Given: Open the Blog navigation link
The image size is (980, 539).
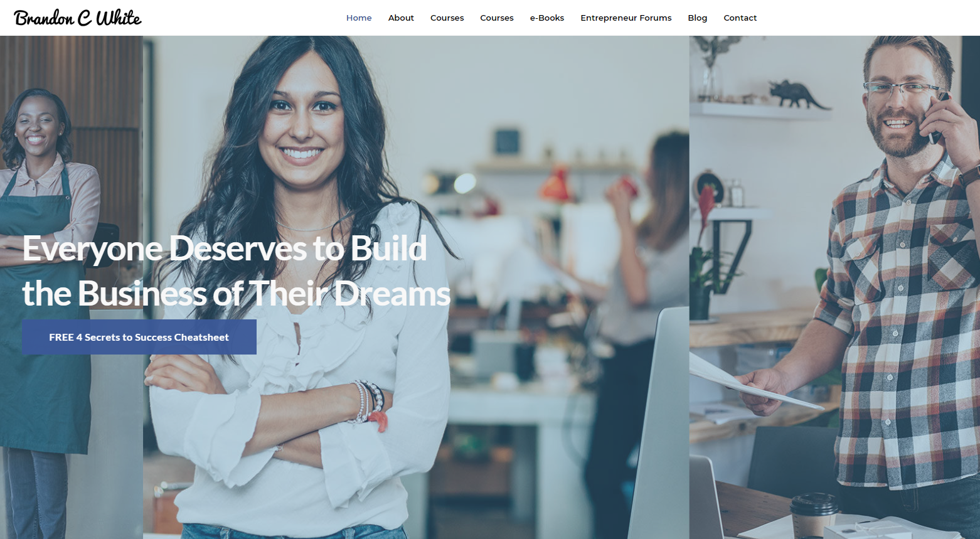Looking at the screenshot, I should tap(698, 18).
